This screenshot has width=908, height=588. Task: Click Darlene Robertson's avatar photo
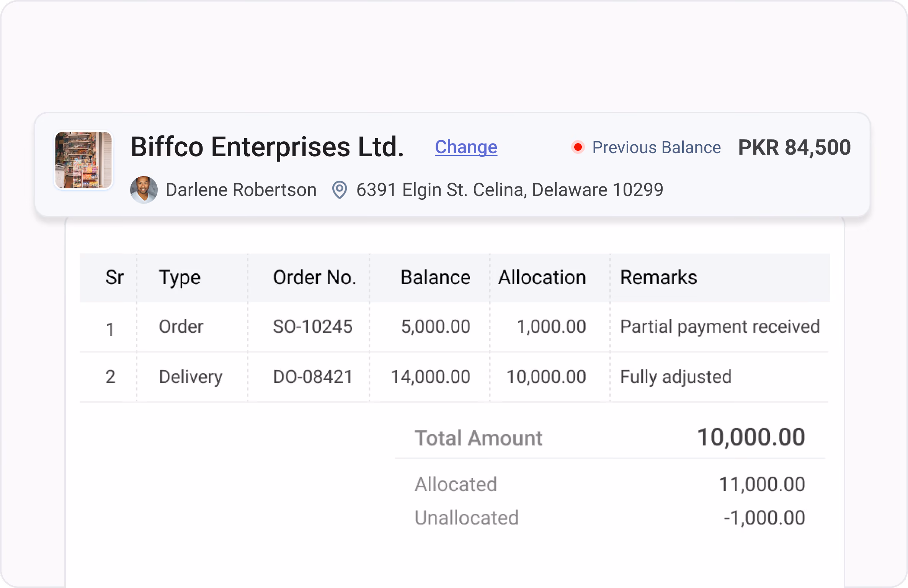(x=144, y=189)
